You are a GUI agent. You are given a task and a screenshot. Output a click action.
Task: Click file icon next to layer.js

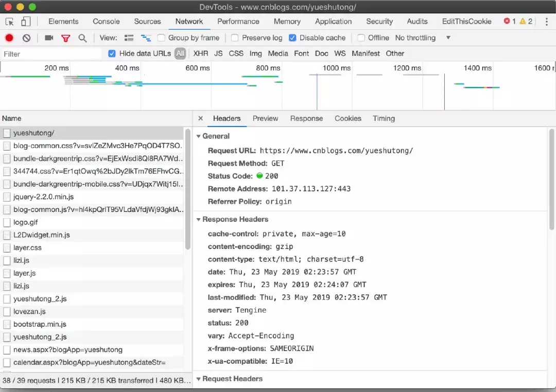coord(7,273)
